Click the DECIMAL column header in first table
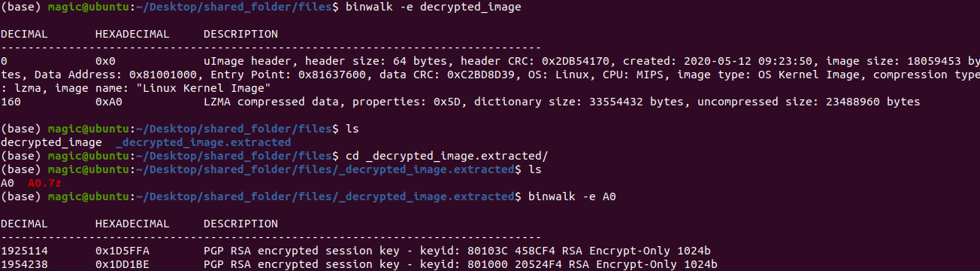 pos(24,35)
